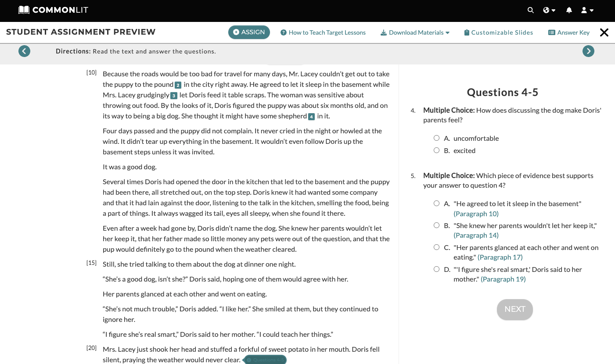Jump to (Paragraph 17) link

(x=500, y=257)
